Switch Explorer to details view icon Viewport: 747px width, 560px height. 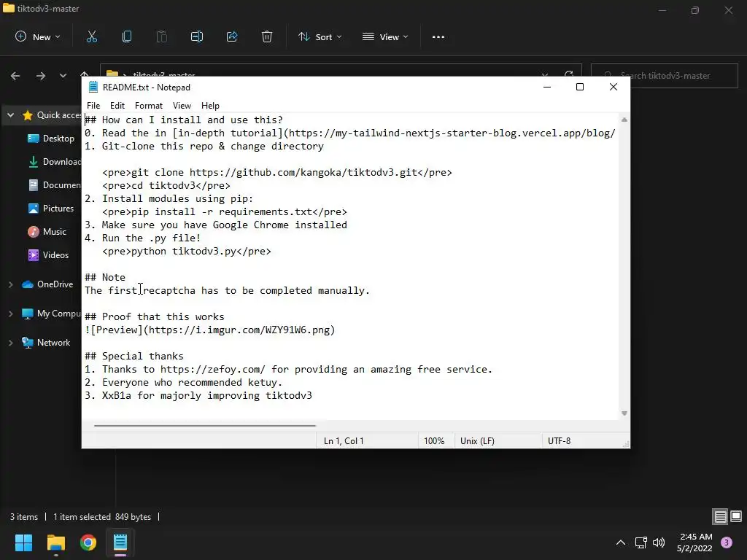pyautogui.click(x=720, y=517)
